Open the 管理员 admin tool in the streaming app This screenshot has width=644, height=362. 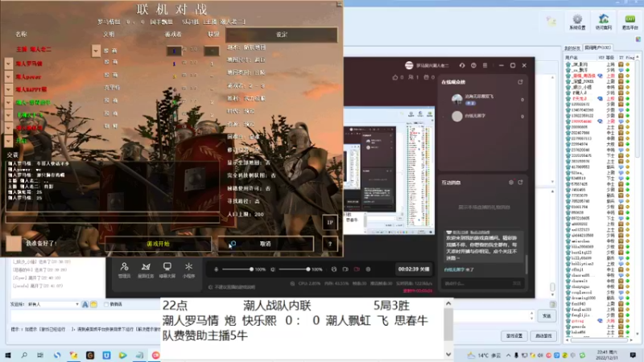click(x=124, y=270)
